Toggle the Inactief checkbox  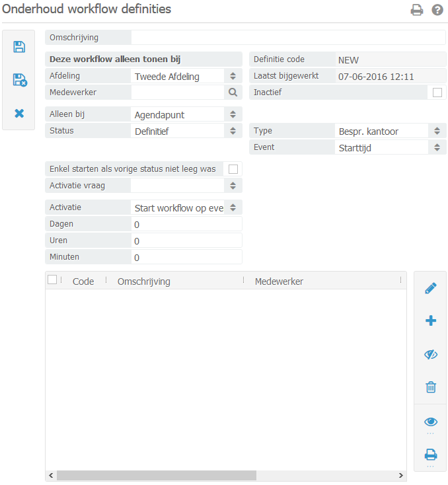[x=437, y=93]
